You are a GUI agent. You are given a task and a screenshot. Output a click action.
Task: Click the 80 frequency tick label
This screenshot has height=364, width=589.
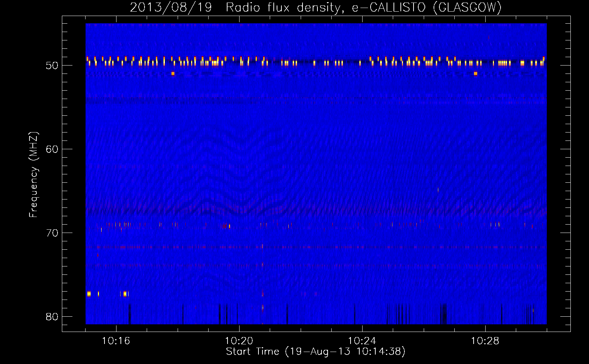click(52, 317)
